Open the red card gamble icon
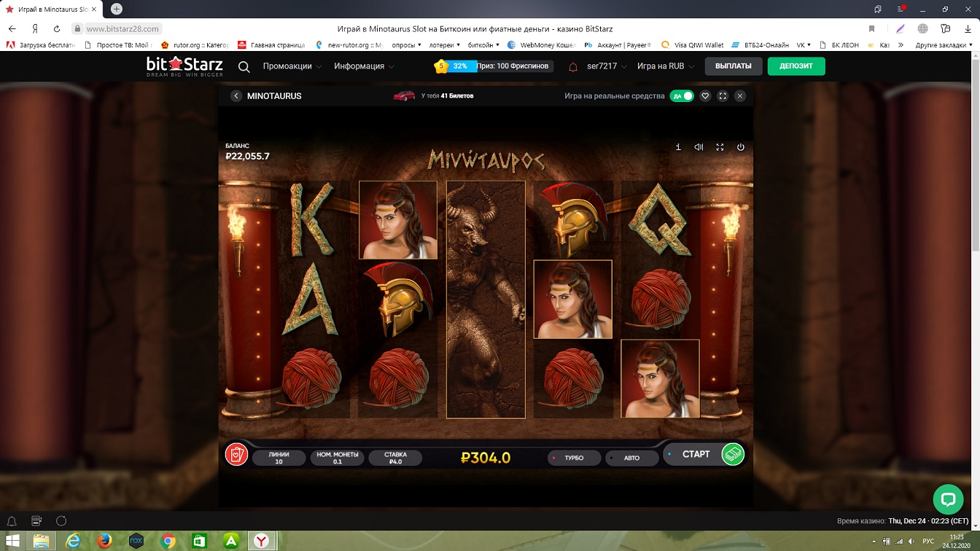The width and height of the screenshot is (980, 551). point(237,455)
